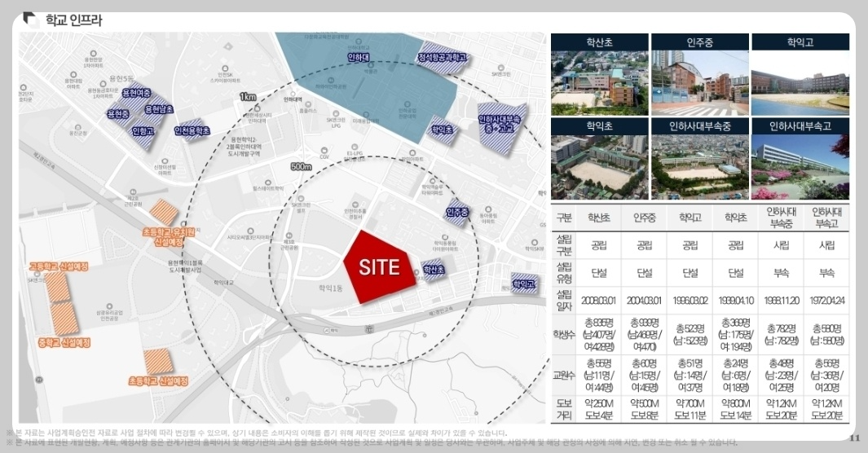This screenshot has height=453, width=868.
Task: Click the 학익고 table column header
Action: coord(690,218)
